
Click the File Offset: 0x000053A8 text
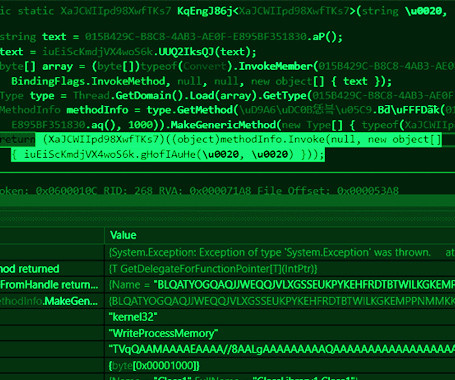tap(328, 191)
